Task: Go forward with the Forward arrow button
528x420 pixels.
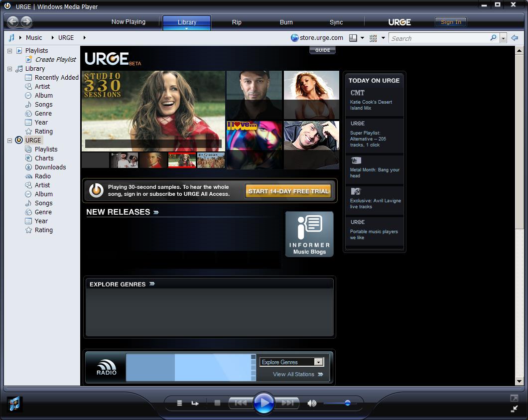Action: (26, 22)
